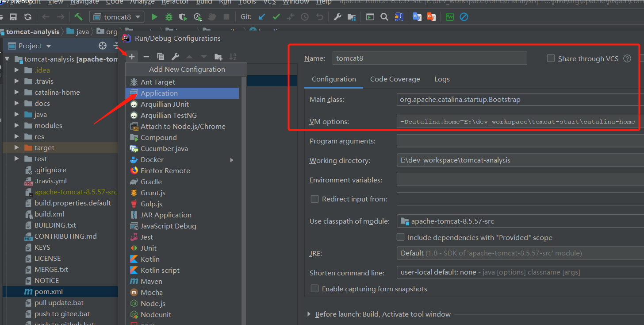Click tomcat-analysis breadcrumb in navigation bar

coord(32,32)
